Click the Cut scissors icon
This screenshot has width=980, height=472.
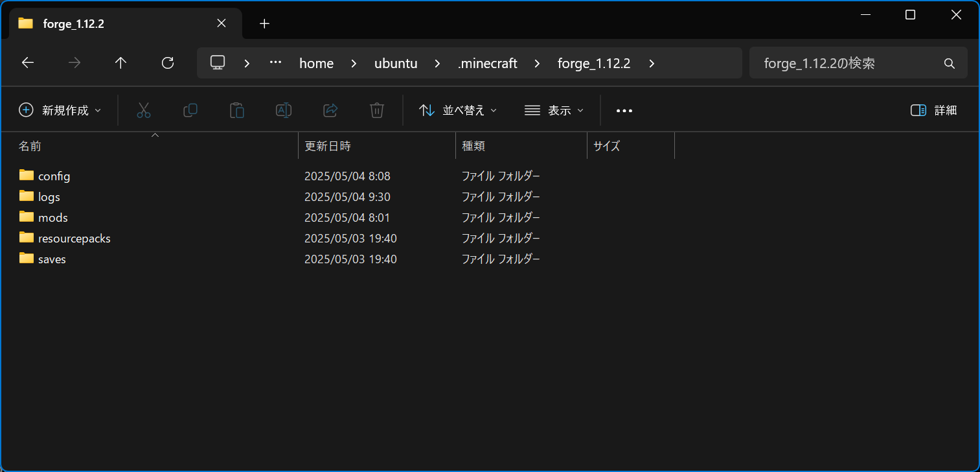point(144,110)
